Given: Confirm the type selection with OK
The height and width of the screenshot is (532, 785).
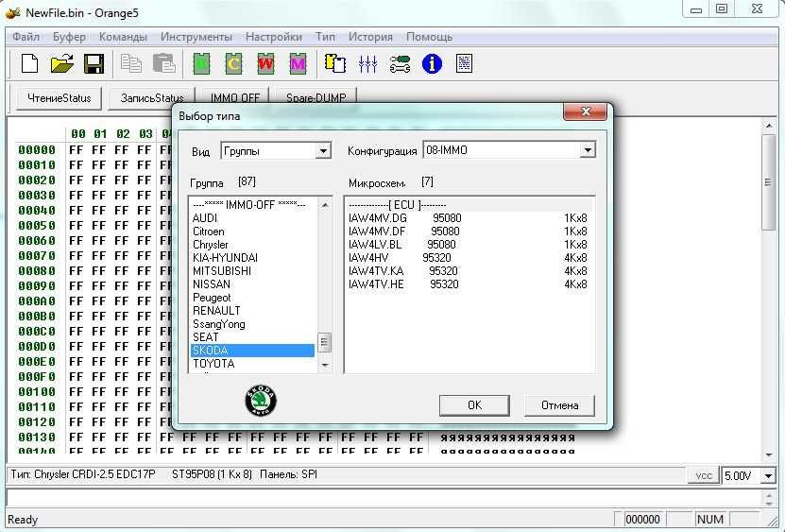Looking at the screenshot, I should 474,405.
